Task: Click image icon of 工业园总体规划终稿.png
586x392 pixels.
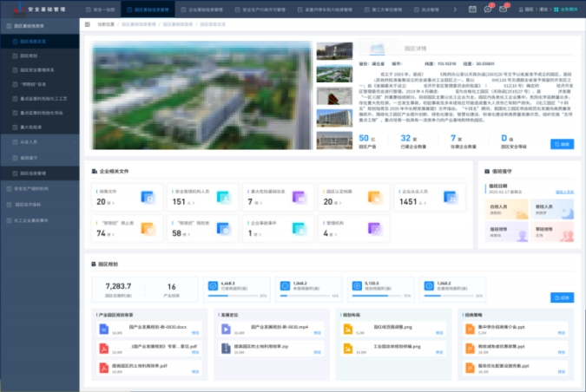Action: 348,349
